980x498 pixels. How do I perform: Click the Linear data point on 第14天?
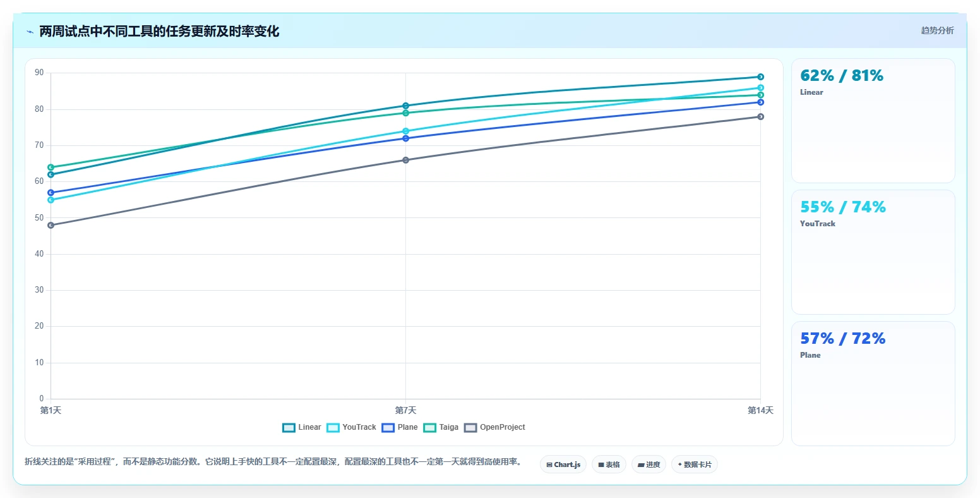point(760,76)
